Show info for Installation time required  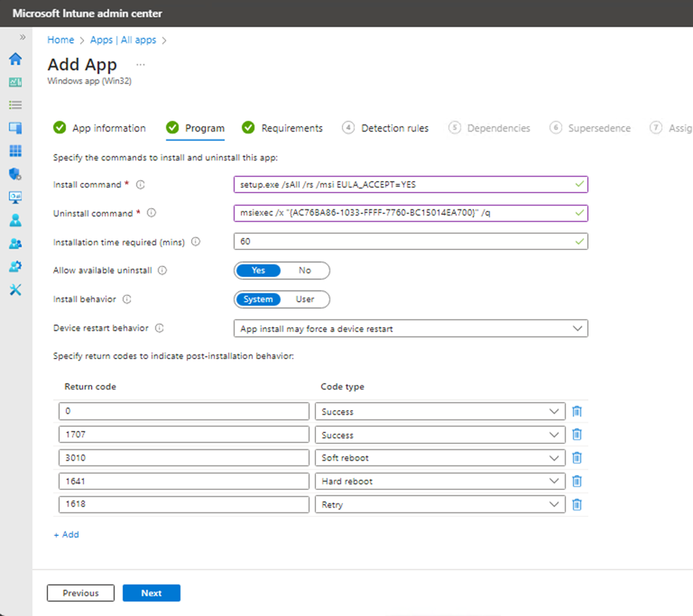196,241
